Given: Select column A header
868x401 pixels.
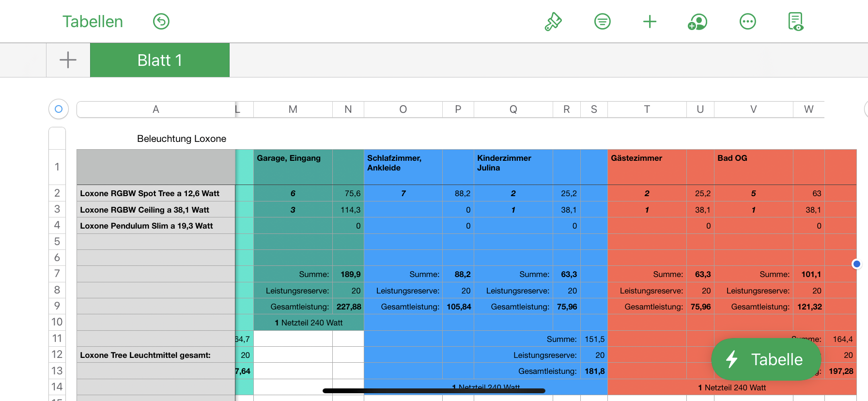Looking at the screenshot, I should (156, 109).
